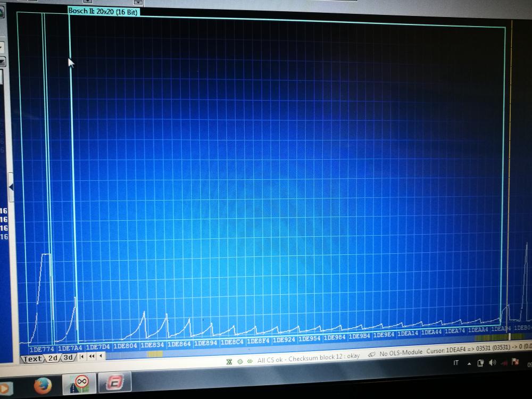Click the green double-arrow sync icon
Screen dimensions: 532x399
[x=250, y=361]
